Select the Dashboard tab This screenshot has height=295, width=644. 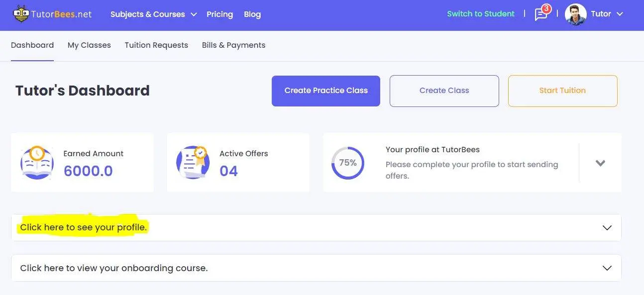click(32, 45)
